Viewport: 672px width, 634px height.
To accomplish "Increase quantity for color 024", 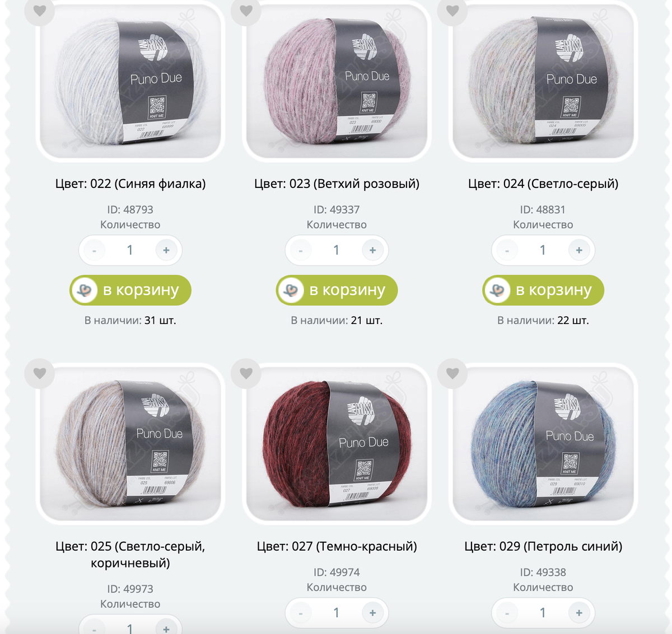I will click(579, 250).
